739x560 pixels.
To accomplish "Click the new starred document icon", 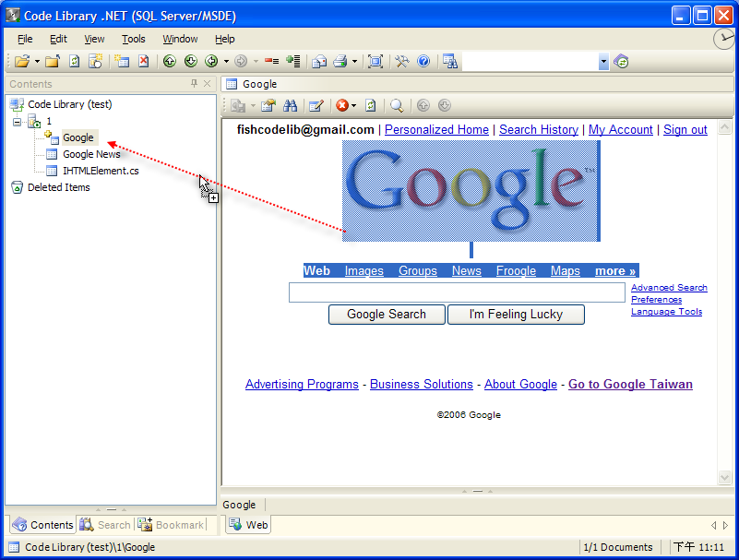I will pyautogui.click(x=96, y=61).
